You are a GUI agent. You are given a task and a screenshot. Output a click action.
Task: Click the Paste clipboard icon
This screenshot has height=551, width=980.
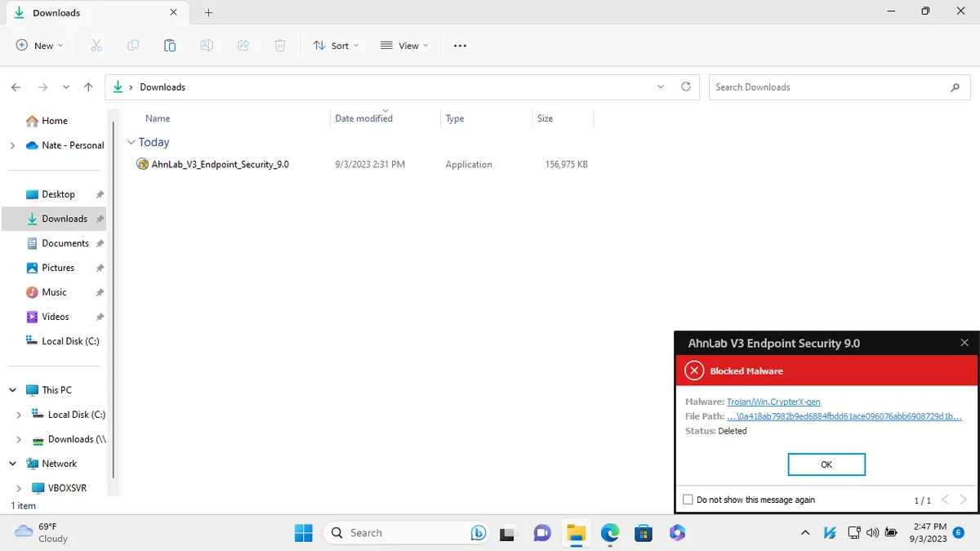tap(170, 46)
